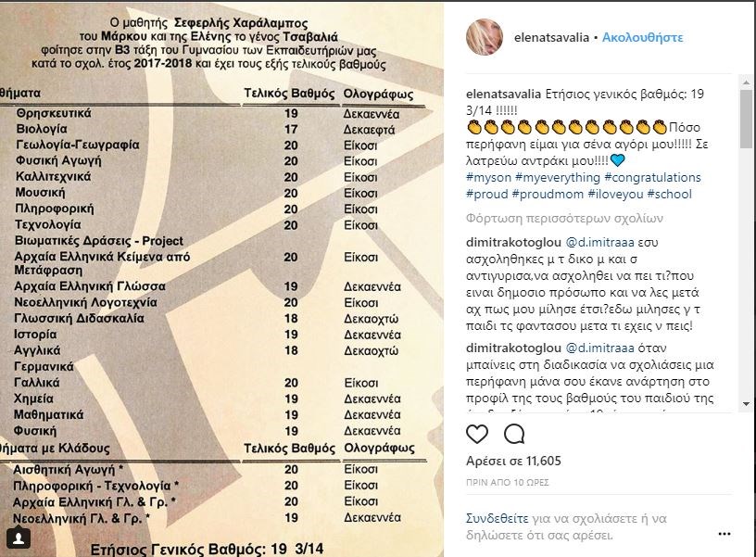The height and width of the screenshot is (557, 756).
Task: Follow the account via Ακολουθήστε
Action: click(x=642, y=38)
